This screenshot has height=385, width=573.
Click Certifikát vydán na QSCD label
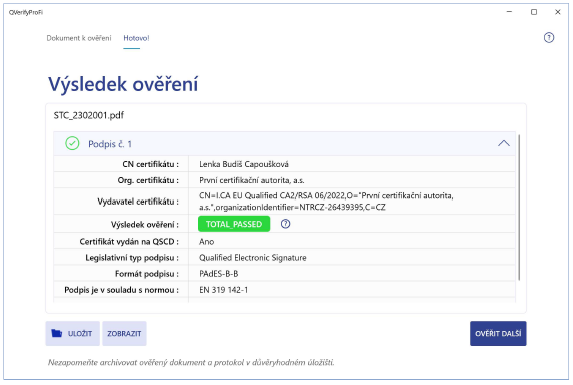pyautogui.click(x=129, y=241)
